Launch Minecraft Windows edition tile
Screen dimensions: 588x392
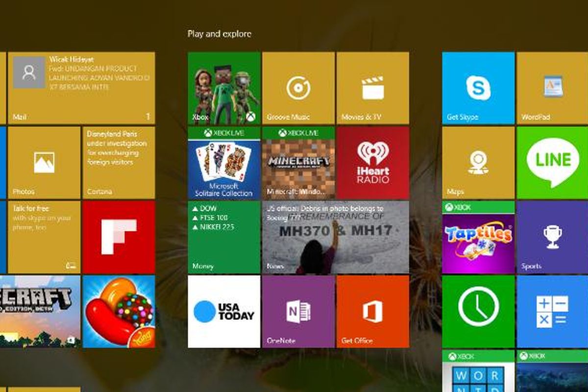coord(298,163)
